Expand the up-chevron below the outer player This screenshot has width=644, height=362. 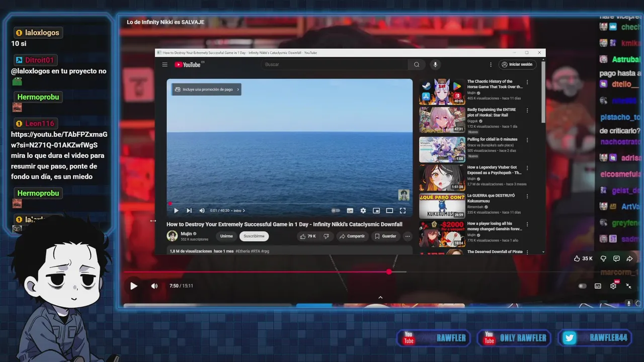click(x=380, y=297)
